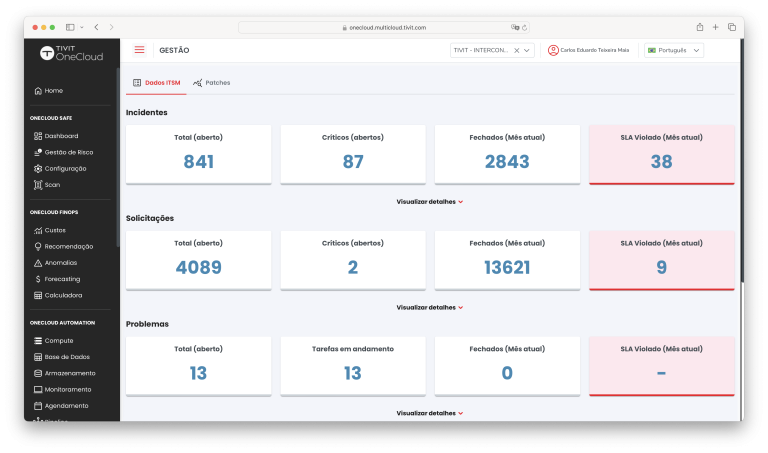
Task: Select Anomalias warning icon in sidebar
Action: [x=38, y=263]
